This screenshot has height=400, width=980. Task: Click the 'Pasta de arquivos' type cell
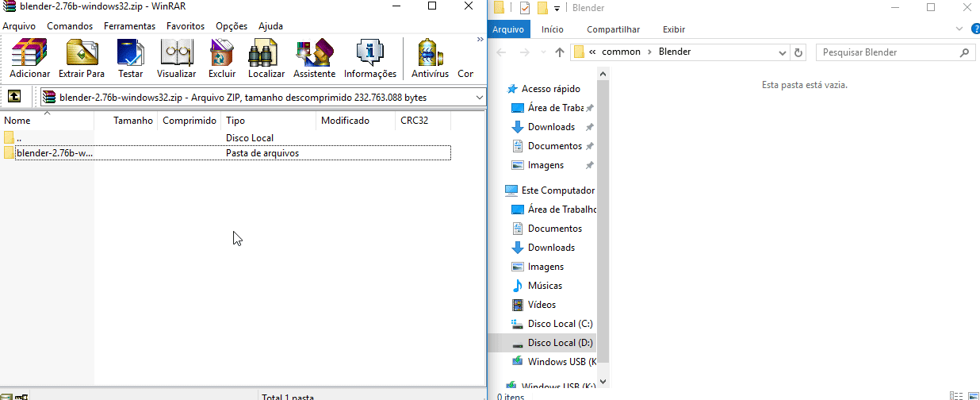point(262,153)
